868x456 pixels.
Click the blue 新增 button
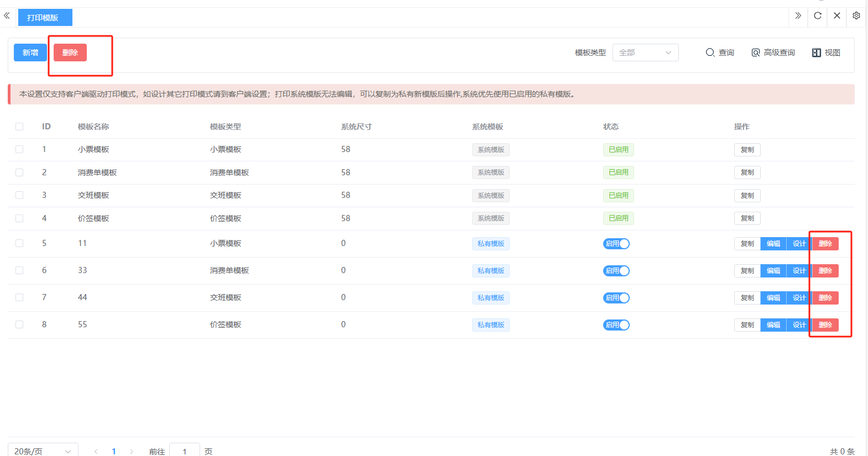30,53
